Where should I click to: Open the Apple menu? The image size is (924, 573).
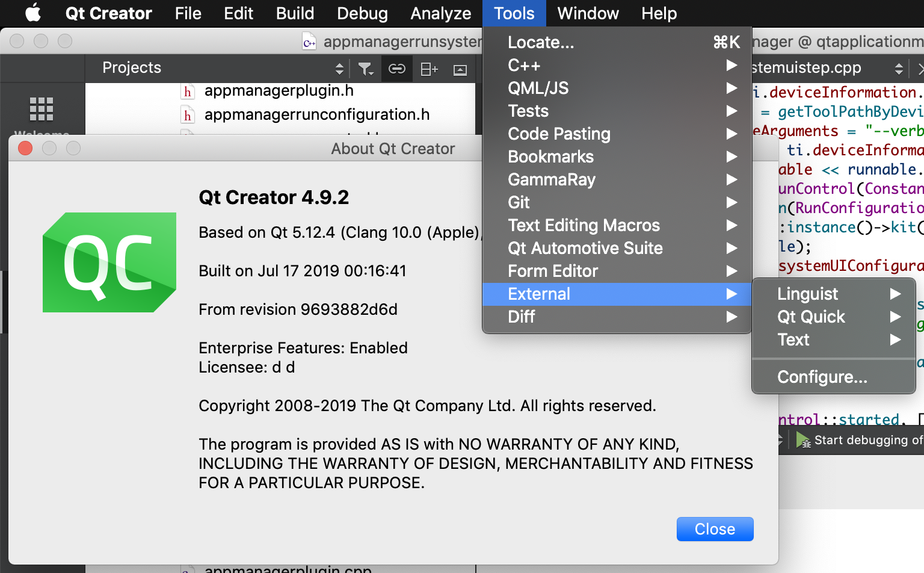click(33, 13)
